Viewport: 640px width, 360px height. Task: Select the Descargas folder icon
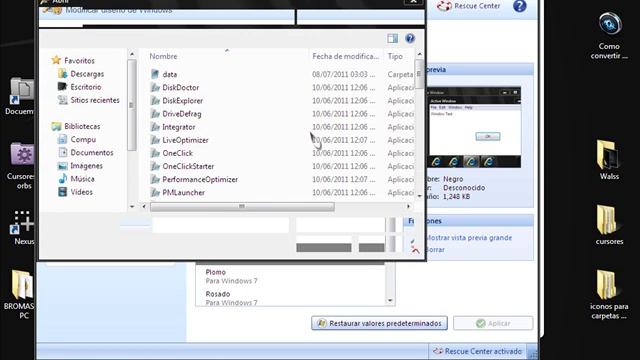pos(62,74)
